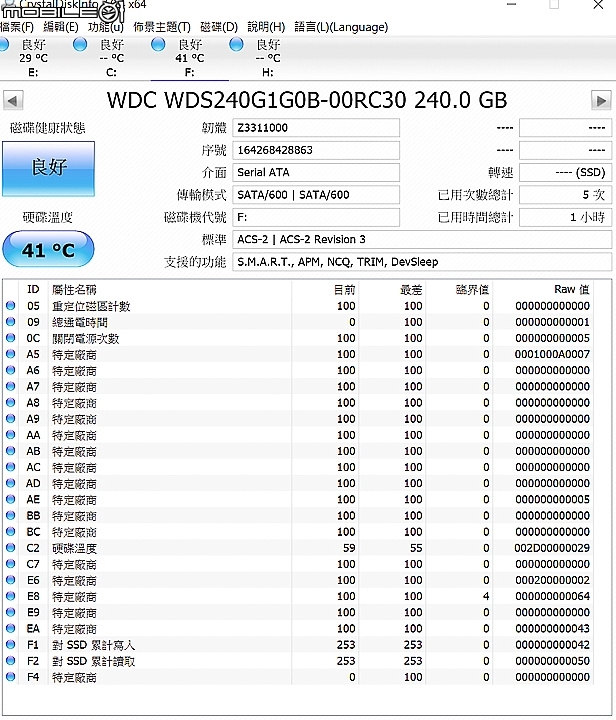This screenshot has height=720, width=616.
Task: Select the drive C: status circle
Action: (80, 45)
